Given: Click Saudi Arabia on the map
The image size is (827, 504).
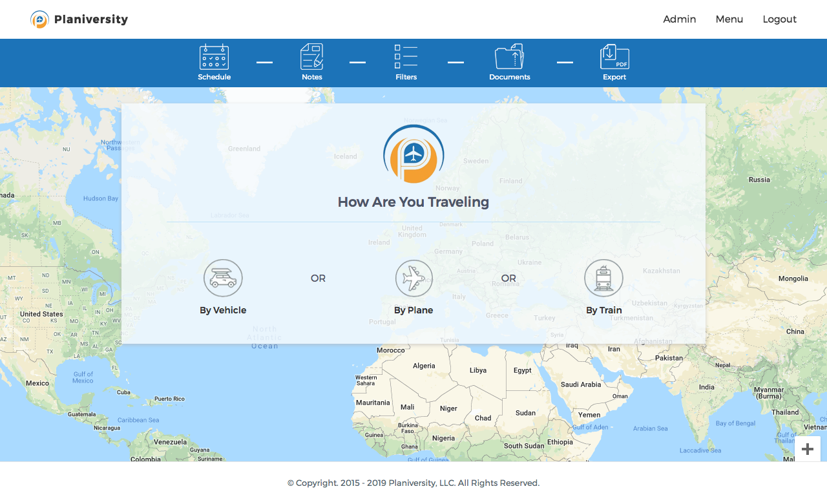Looking at the screenshot, I should [x=581, y=384].
